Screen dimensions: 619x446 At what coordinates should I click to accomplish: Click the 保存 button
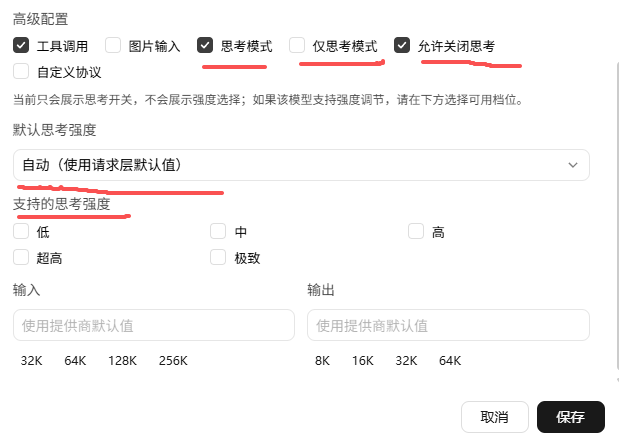(x=571, y=417)
